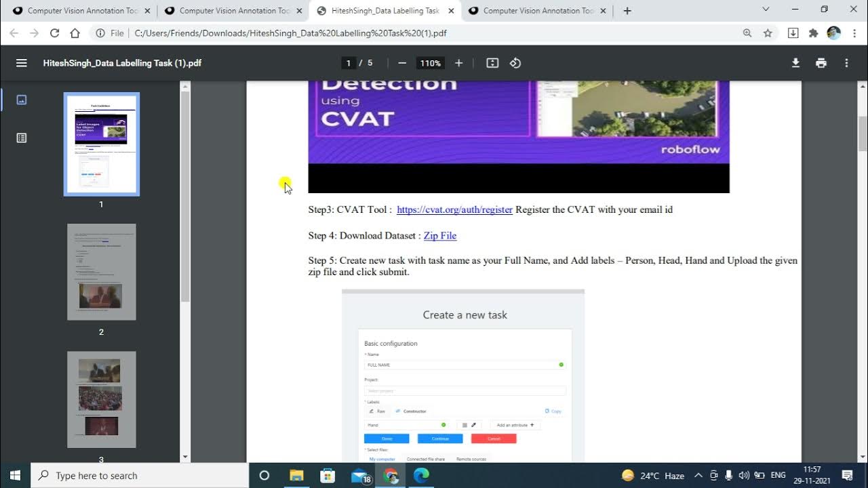Show the thumbnails panel view
The image size is (868, 488).
point(22,100)
